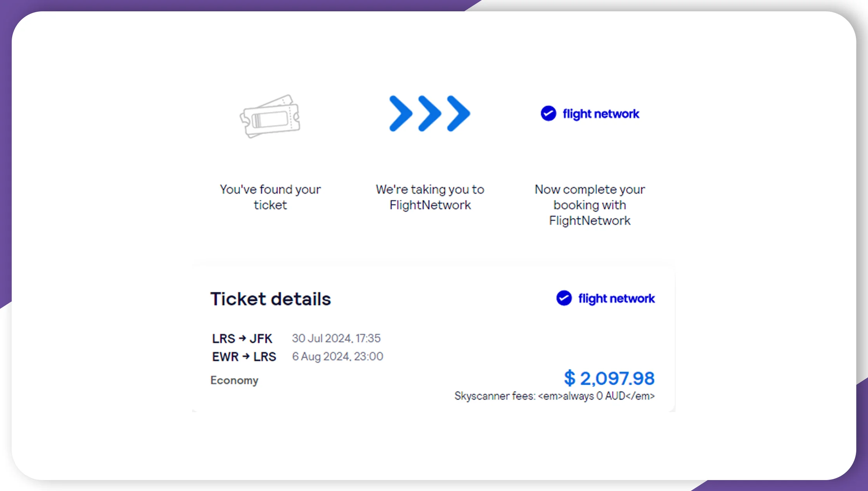The width and height of the screenshot is (868, 491).
Task: Enable the Economy fare option
Action: (x=235, y=380)
